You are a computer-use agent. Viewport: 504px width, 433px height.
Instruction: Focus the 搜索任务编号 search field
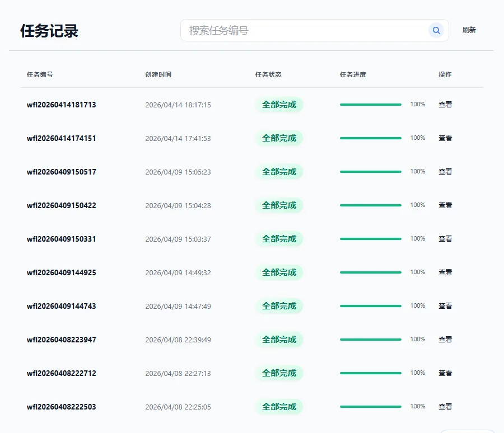(x=305, y=30)
